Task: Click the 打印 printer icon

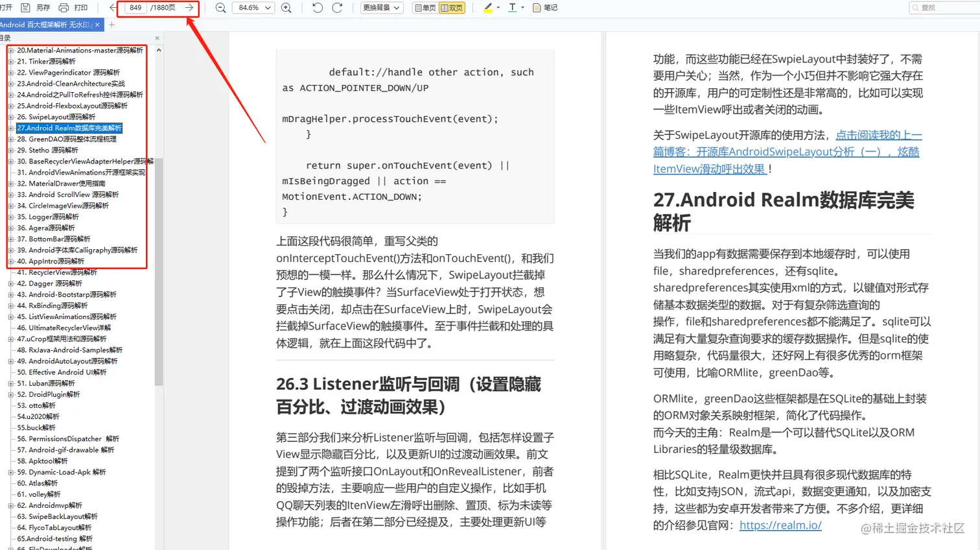Action: [x=64, y=8]
